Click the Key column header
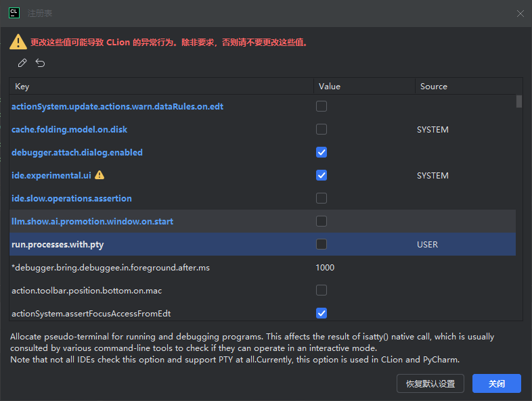The width and height of the screenshot is (532, 401). point(162,87)
